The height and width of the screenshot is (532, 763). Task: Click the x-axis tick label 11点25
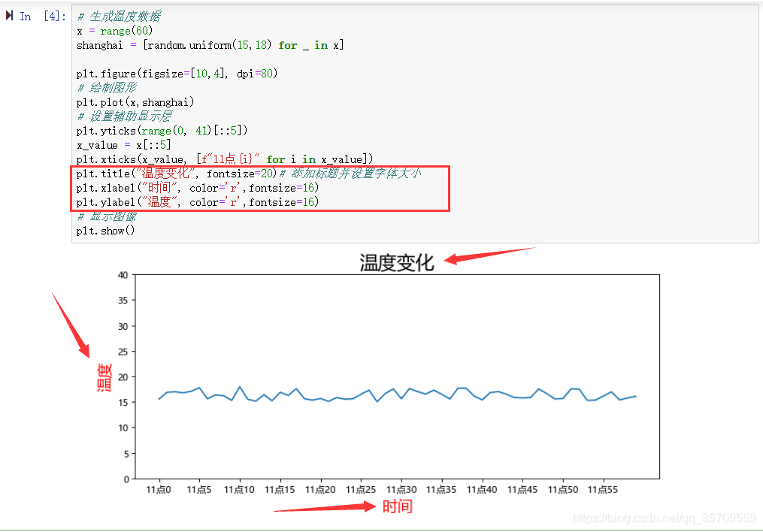click(x=361, y=490)
